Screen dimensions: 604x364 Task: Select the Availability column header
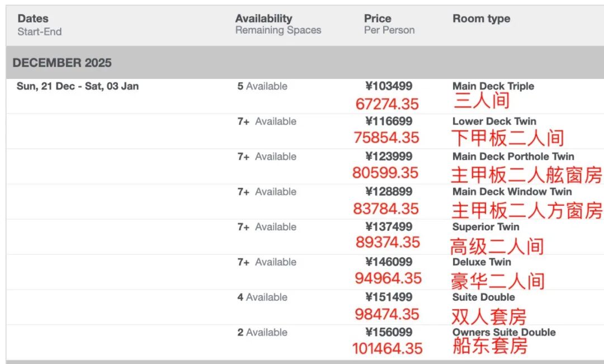tap(263, 19)
